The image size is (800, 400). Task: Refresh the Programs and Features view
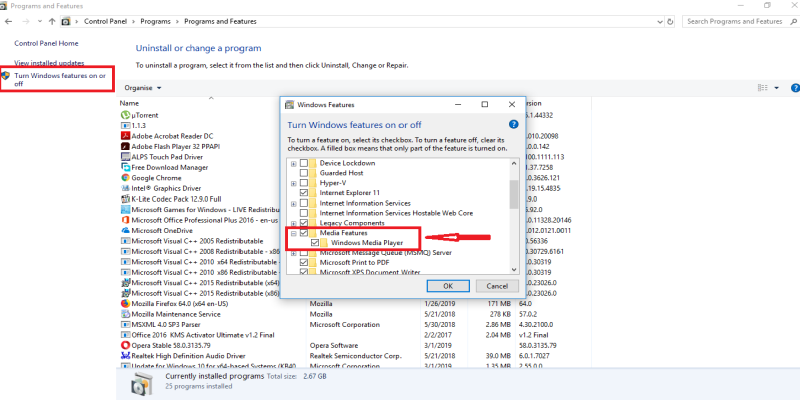(x=670, y=21)
